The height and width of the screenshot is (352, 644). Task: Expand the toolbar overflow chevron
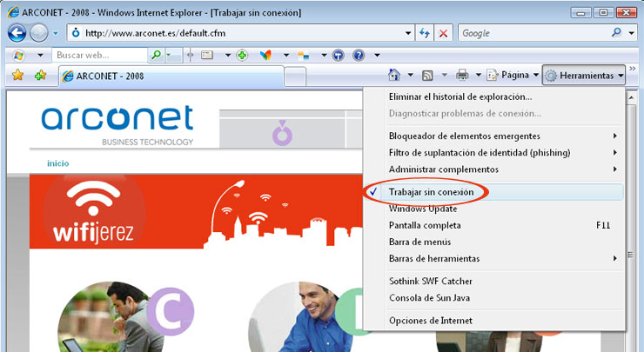click(x=633, y=69)
